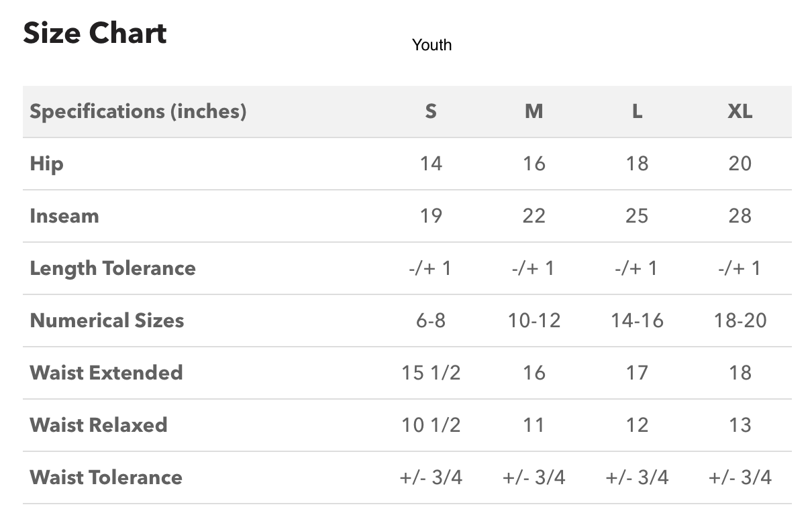Select the Waist Tolerance row label
The width and height of the screenshot is (812, 515).
pyautogui.click(x=106, y=477)
